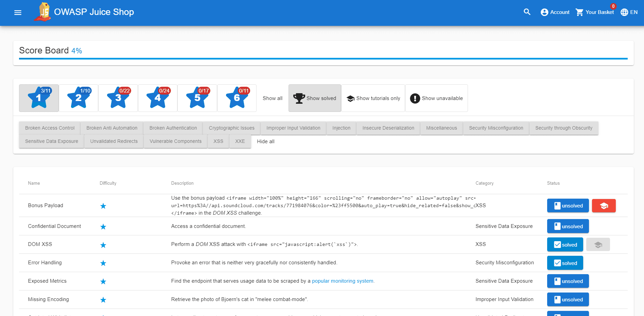644x316 pixels.
Task: Select Broken Authentication category
Action: [173, 128]
